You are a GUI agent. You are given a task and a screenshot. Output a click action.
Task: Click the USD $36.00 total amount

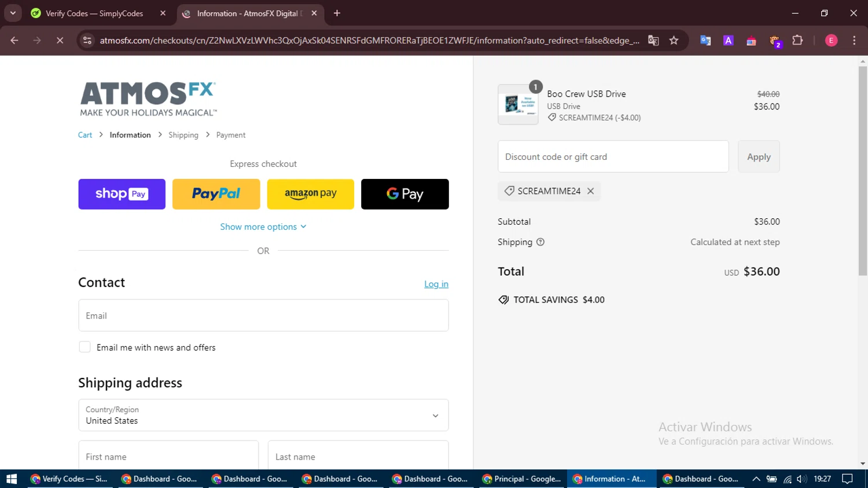pyautogui.click(x=752, y=271)
